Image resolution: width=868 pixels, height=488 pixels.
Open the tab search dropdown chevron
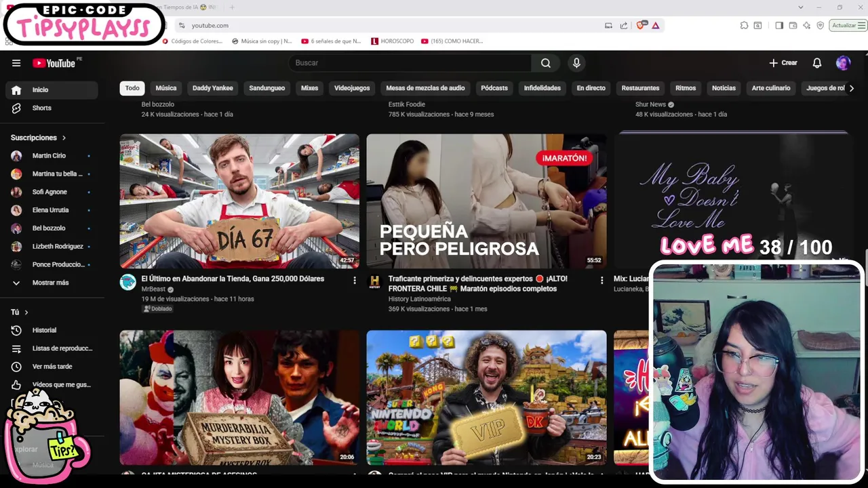801,7
